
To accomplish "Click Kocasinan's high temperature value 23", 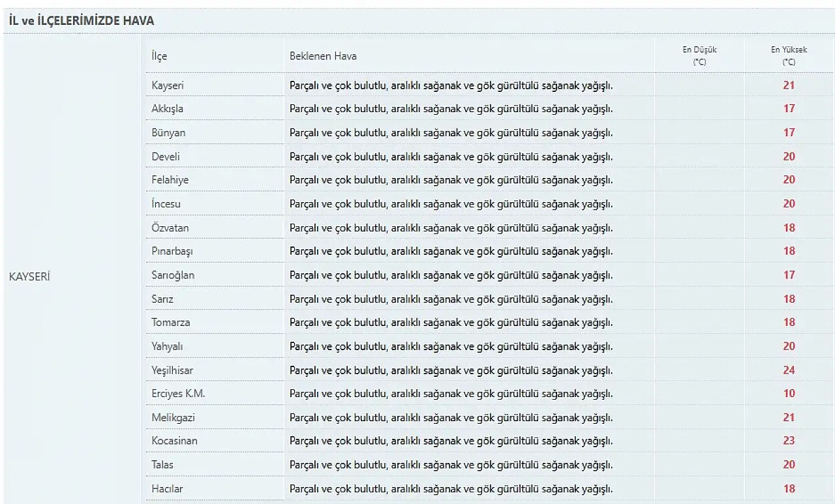I will [789, 441].
